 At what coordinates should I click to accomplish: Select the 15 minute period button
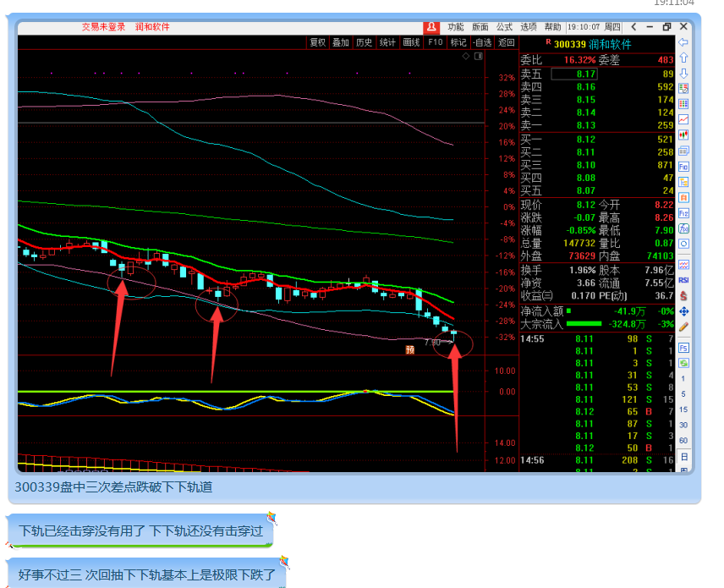[x=683, y=409]
